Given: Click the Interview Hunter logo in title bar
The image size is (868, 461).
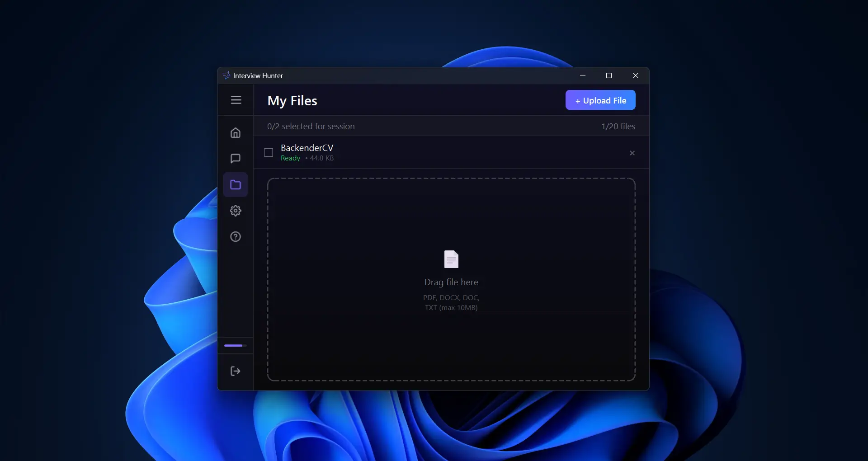Looking at the screenshot, I should coord(226,75).
